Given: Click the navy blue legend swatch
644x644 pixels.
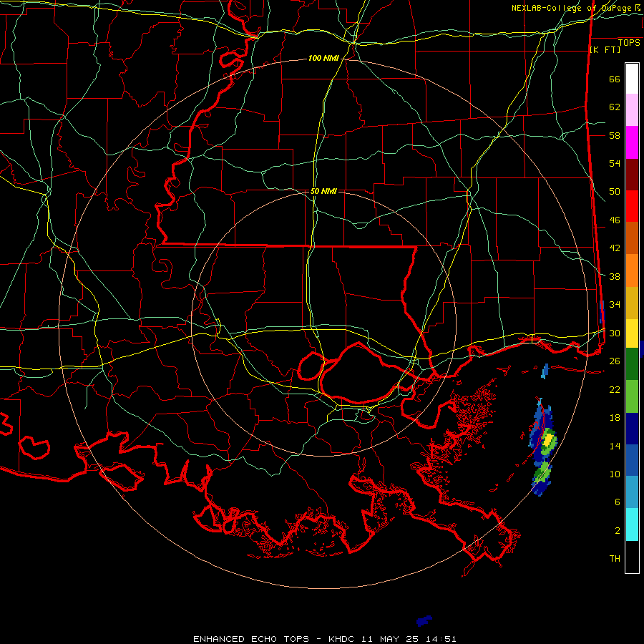Looking at the screenshot, I should click(632, 429).
